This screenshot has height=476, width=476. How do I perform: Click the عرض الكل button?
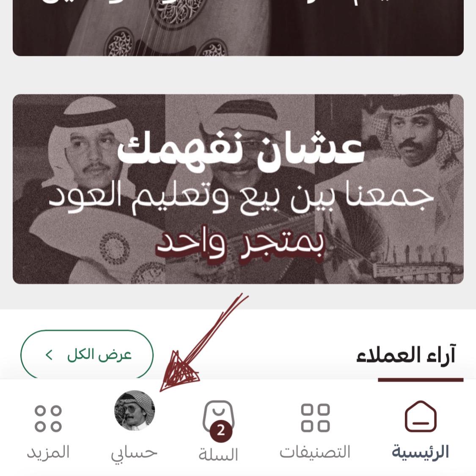(87, 355)
